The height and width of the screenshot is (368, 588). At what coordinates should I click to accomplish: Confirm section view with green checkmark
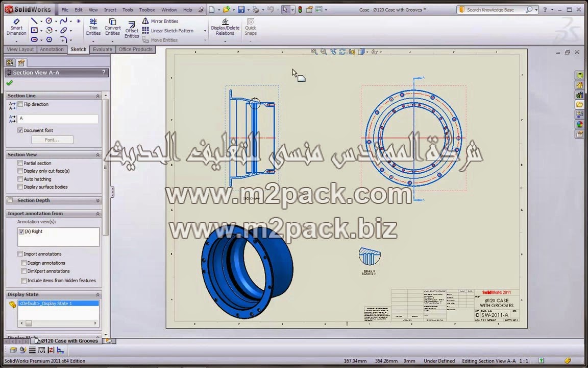[x=9, y=83]
